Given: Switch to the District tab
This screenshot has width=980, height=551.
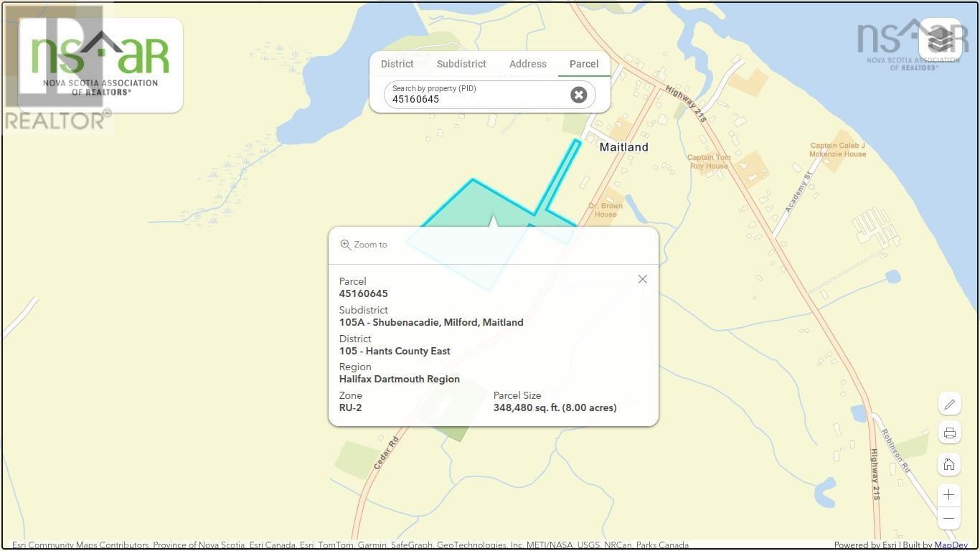Looking at the screenshot, I should point(397,64).
